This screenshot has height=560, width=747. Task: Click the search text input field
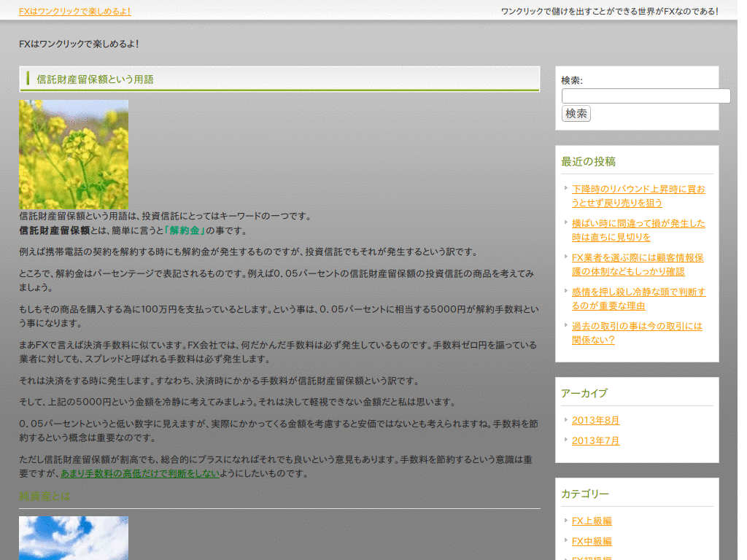tap(646, 96)
